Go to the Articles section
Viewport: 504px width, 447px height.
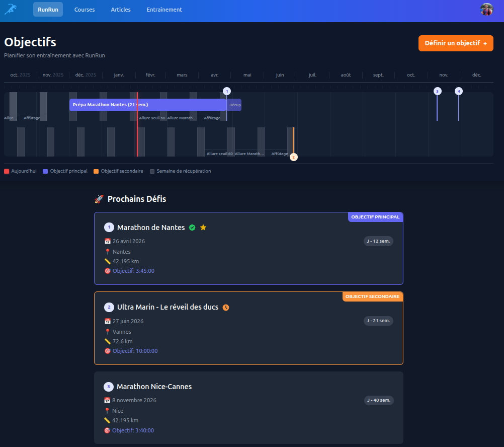[121, 10]
